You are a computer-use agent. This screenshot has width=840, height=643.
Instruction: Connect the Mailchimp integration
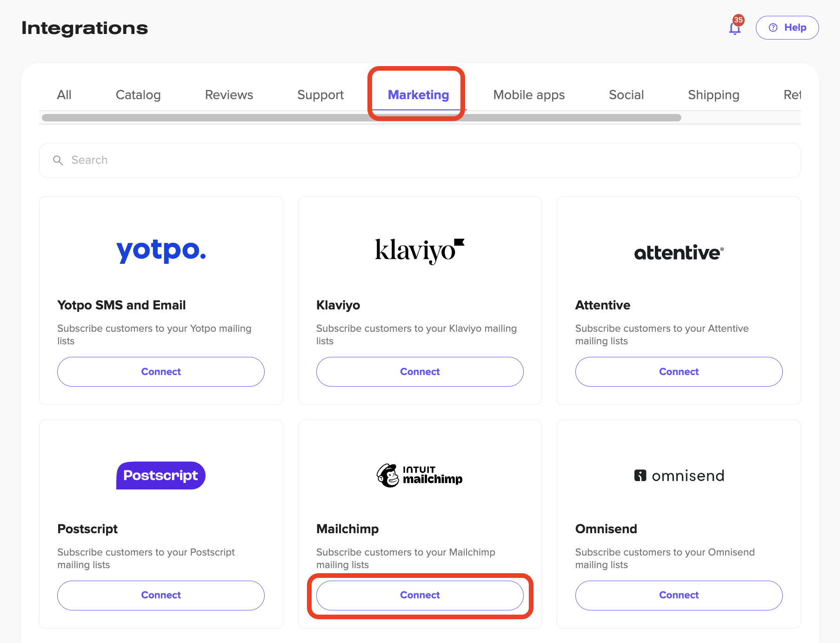(420, 595)
